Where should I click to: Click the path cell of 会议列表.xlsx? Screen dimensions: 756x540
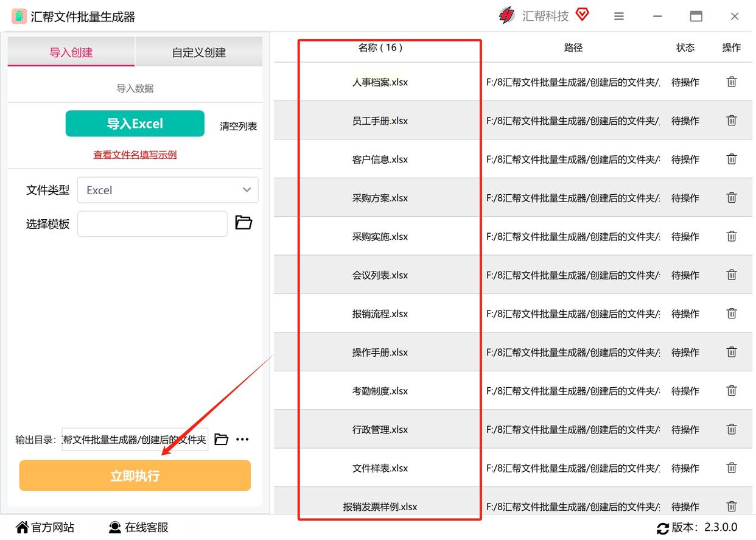(x=573, y=275)
